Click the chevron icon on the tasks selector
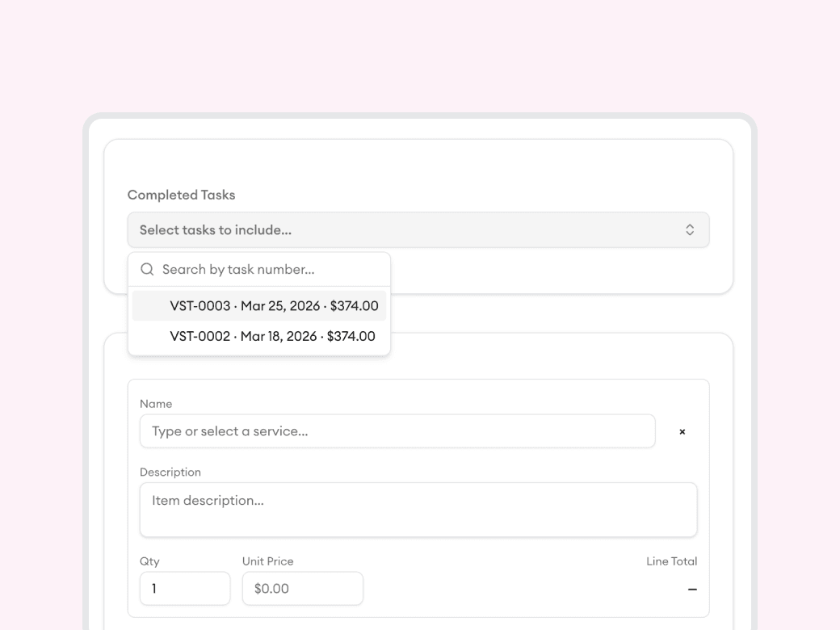This screenshot has width=840, height=630. [691, 229]
